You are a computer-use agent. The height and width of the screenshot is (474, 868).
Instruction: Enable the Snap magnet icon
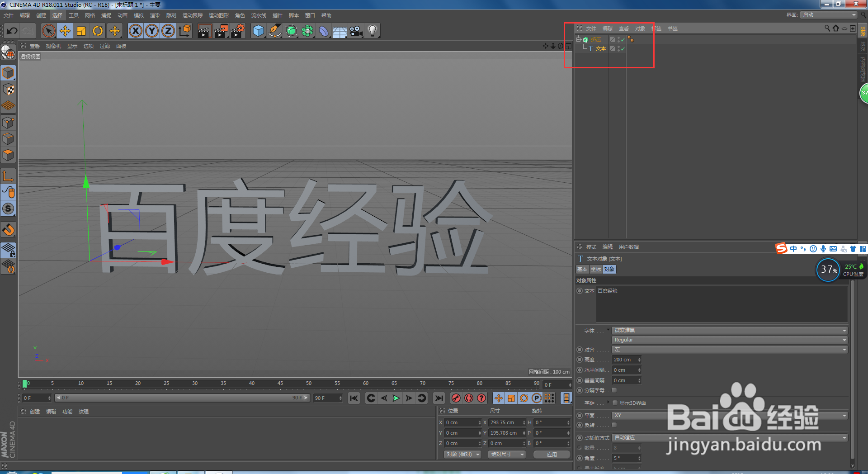point(8,230)
